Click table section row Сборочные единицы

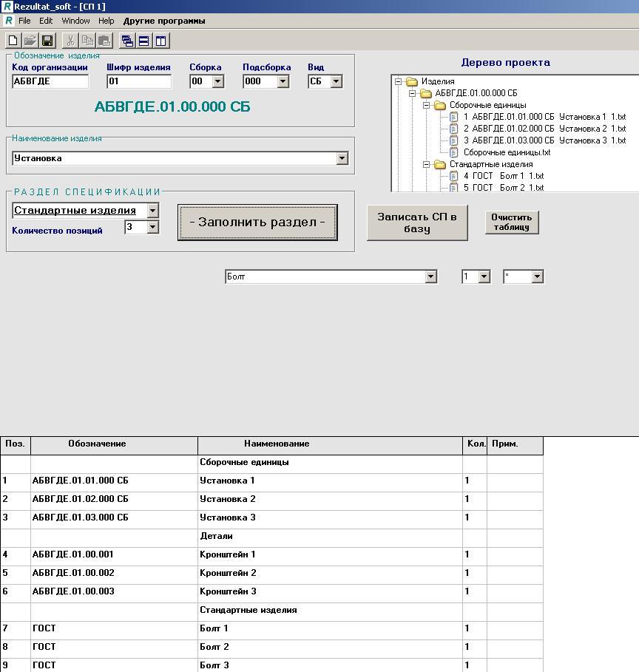(330, 464)
